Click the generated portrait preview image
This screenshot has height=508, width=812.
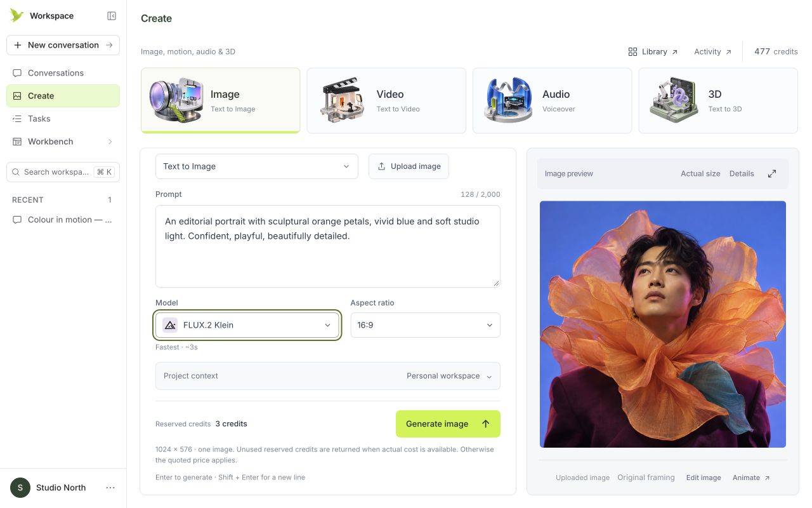click(663, 324)
